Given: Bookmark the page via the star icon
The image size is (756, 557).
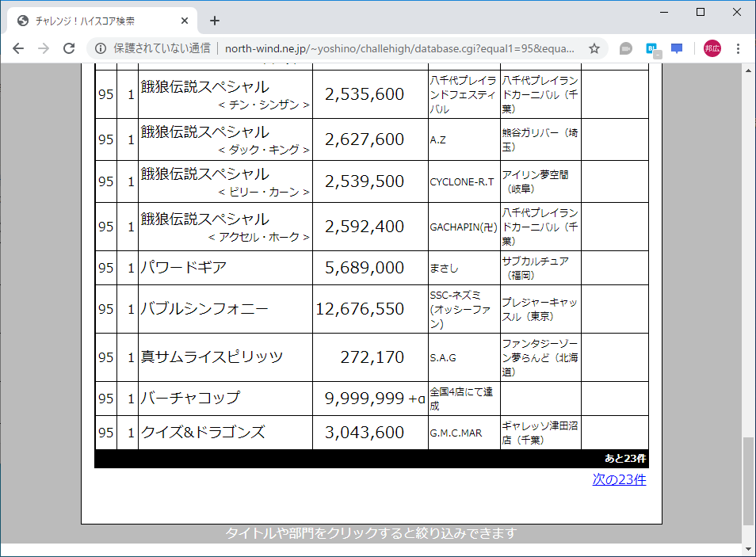Looking at the screenshot, I should [594, 48].
